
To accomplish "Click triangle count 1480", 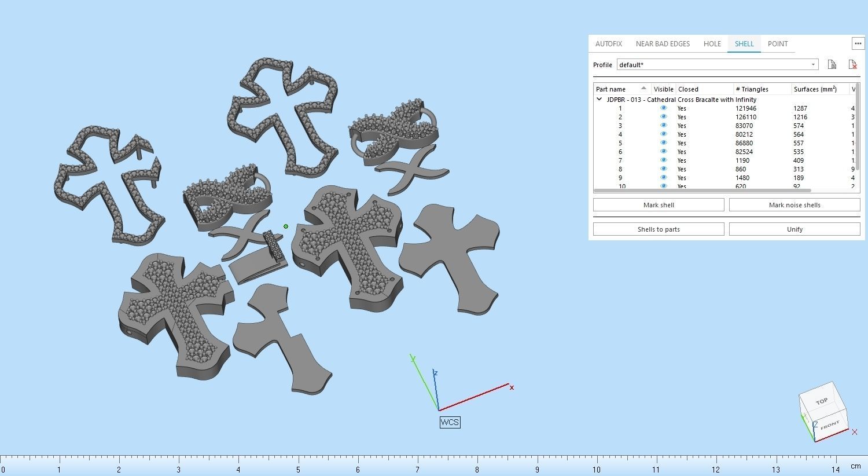I will pyautogui.click(x=742, y=178).
